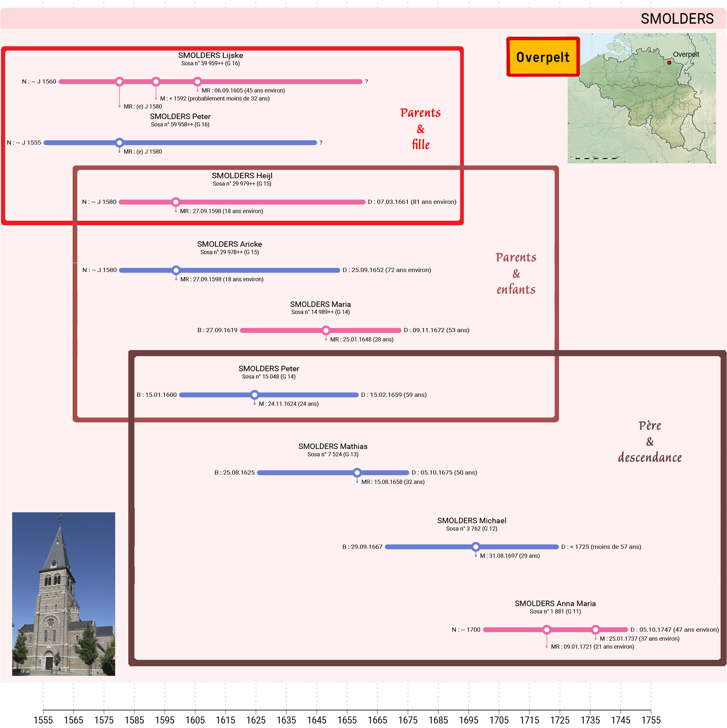The height and width of the screenshot is (728, 727).
Task: Click Maria's 25.01.1648 marriage marker
Action: tap(326, 331)
